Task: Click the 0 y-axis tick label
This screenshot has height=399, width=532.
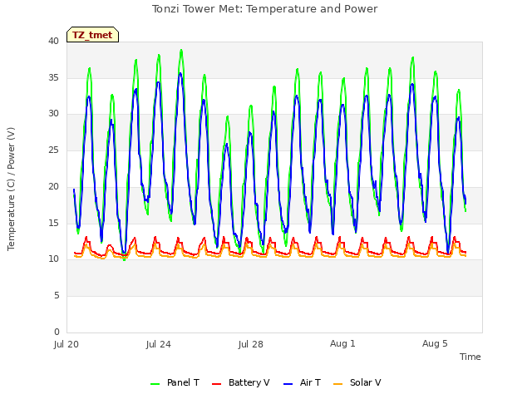Action: 57,332
